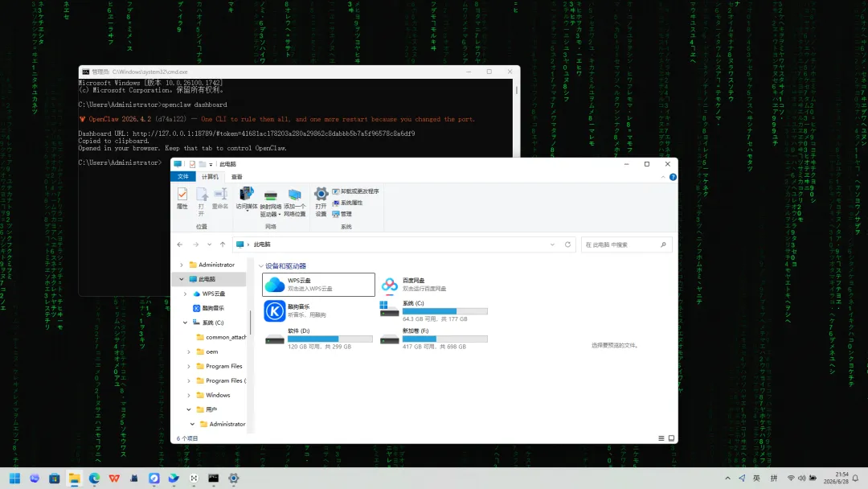Click the 打开设置 (Open settings) gear icon
Viewport: 868px width, 489px height.
point(321,202)
